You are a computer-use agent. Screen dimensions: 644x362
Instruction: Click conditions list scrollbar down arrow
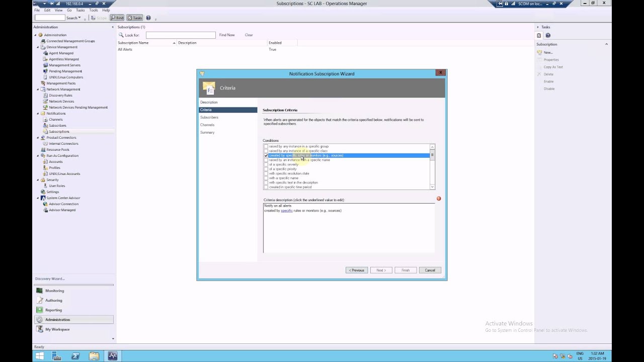pos(432,187)
